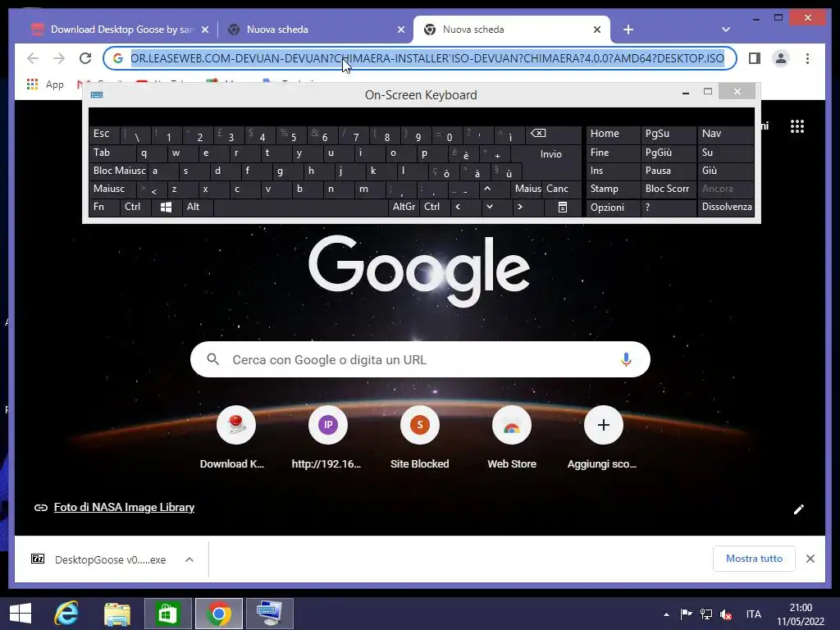Viewport: 840px width, 630px height.
Task: Launch Internet Explorer from the taskbar
Action: pyautogui.click(x=66, y=613)
